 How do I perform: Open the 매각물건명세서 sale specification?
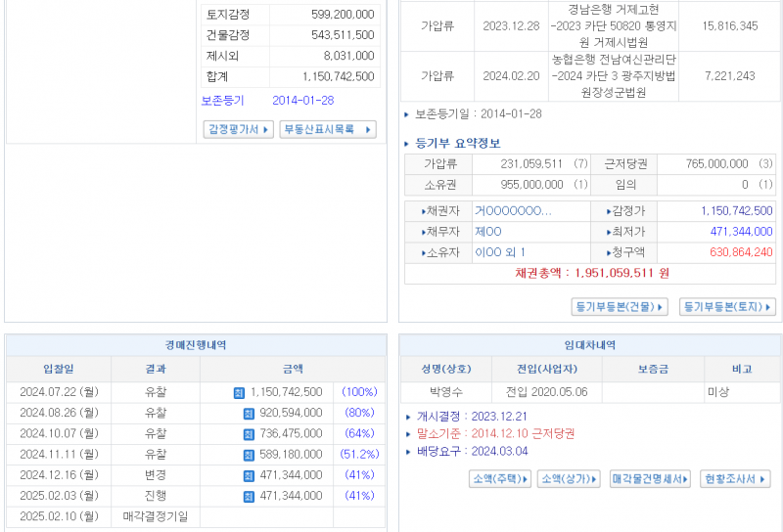(650, 479)
